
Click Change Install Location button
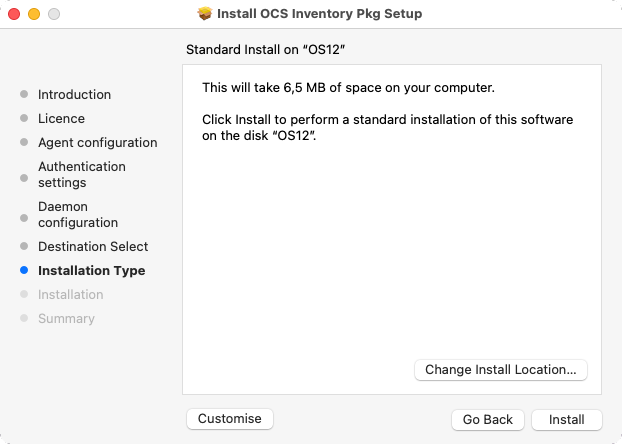501,370
